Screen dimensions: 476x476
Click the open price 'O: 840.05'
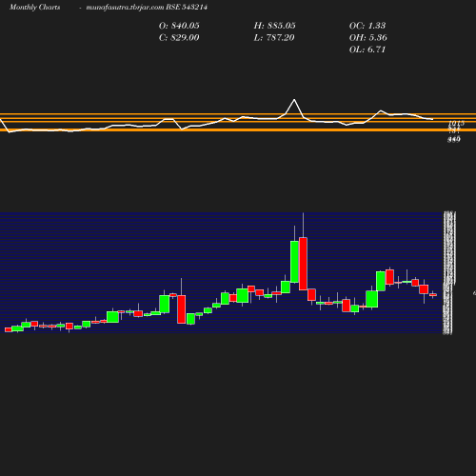(x=179, y=26)
